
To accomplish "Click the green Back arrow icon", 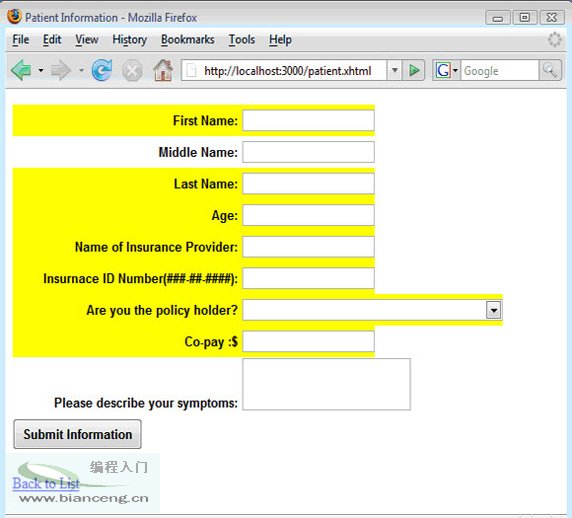I will click(x=22, y=70).
